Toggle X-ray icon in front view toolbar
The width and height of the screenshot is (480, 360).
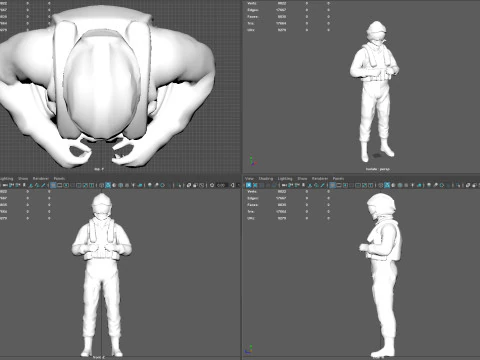click(188, 185)
